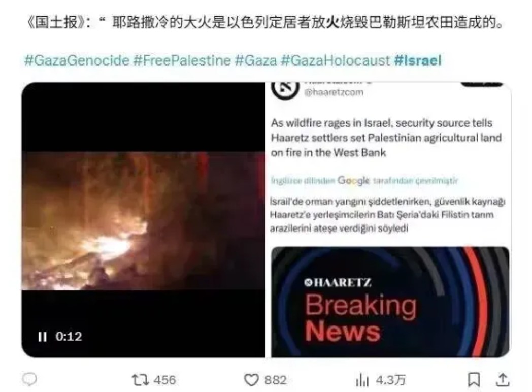The image size is (532, 392).
Task: Bookmark this post
Action: click(x=474, y=380)
